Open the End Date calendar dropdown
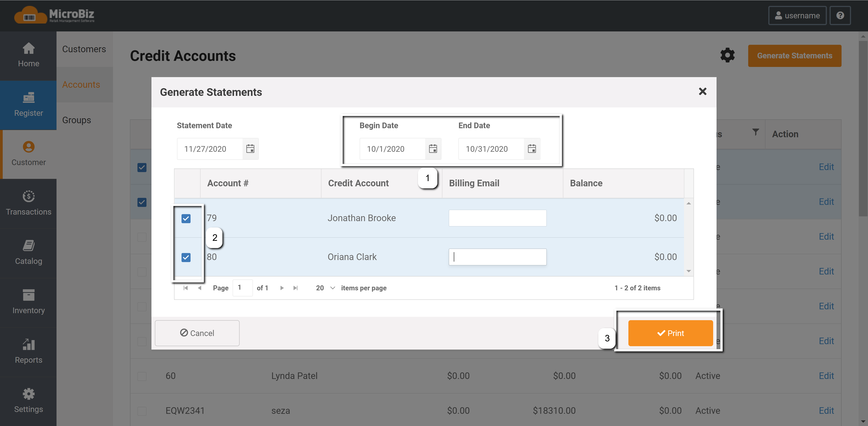The width and height of the screenshot is (868, 426). [x=532, y=149]
